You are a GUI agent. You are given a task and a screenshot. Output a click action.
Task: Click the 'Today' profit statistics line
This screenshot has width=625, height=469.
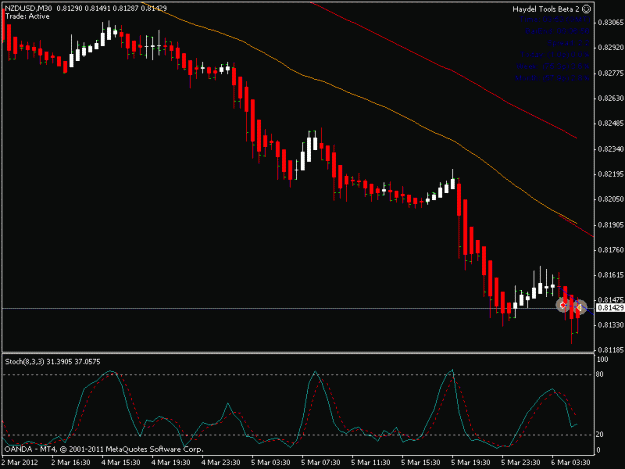click(554, 54)
